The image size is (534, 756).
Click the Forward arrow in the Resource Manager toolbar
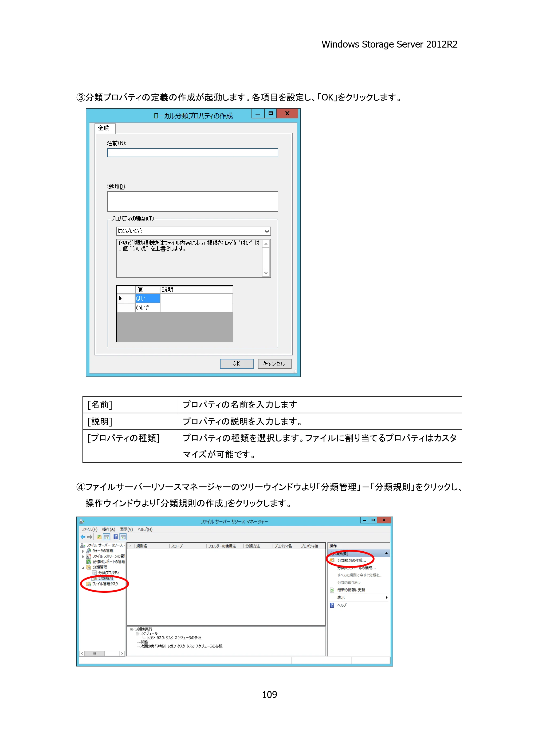point(89,537)
